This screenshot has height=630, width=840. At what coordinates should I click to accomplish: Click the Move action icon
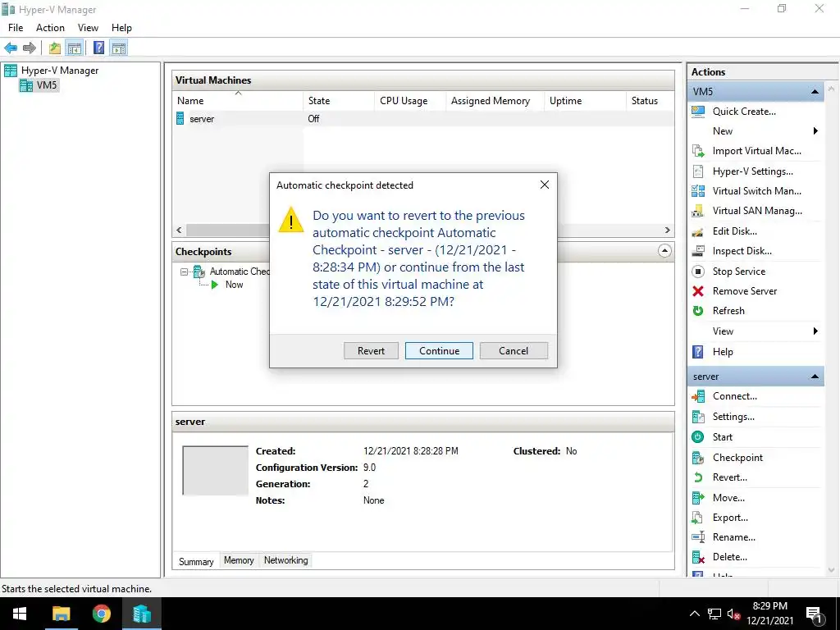[x=698, y=498]
